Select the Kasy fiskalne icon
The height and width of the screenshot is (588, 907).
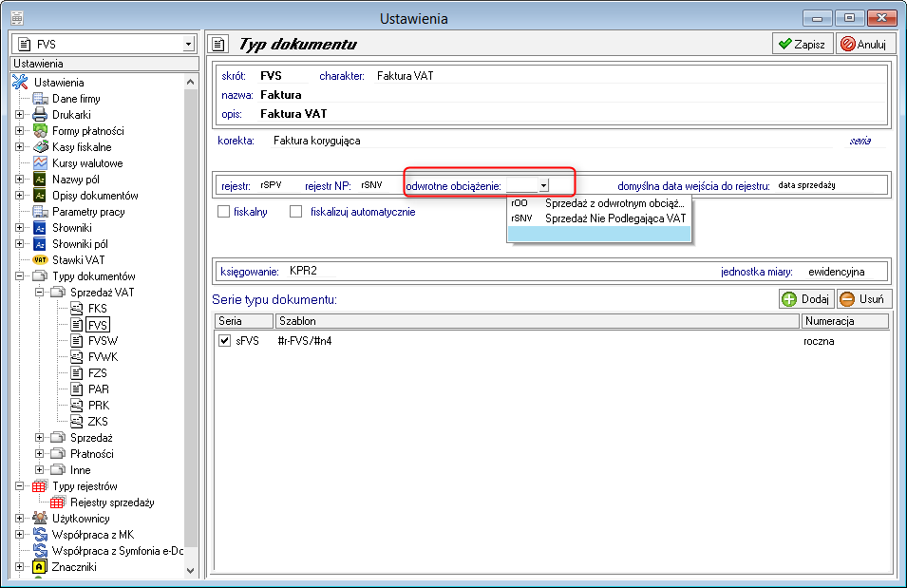[x=40, y=147]
